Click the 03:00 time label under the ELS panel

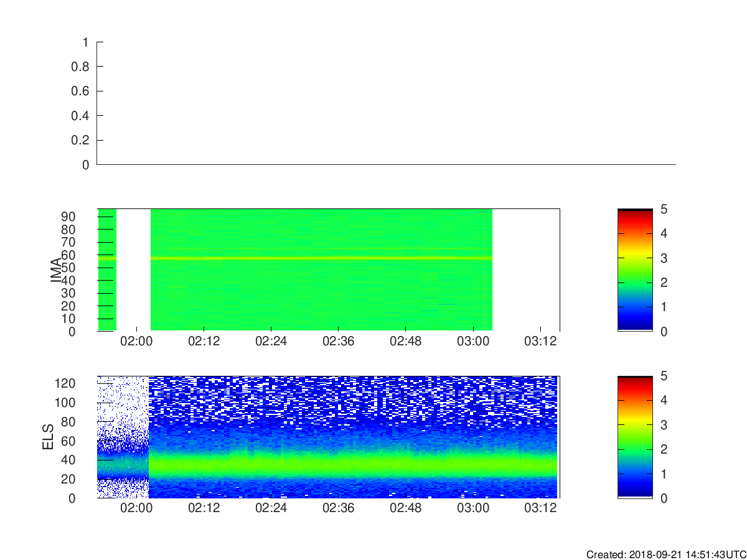coord(473,508)
